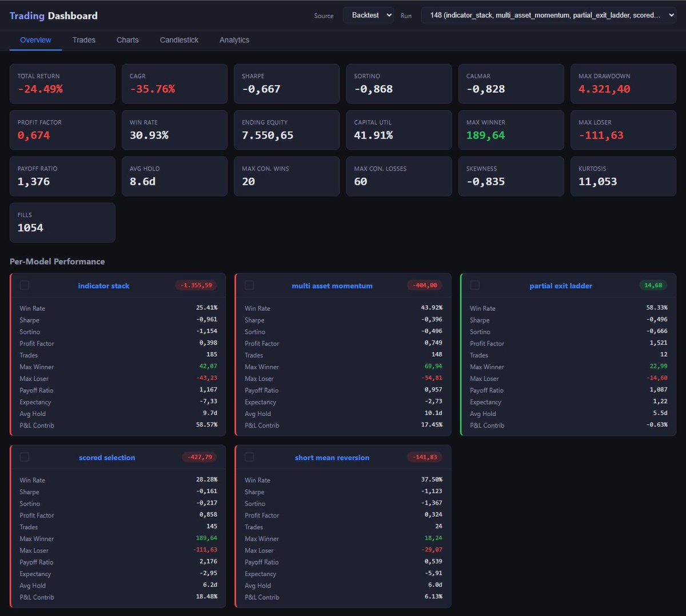Select the scored selection model header
686x616 pixels.
pyautogui.click(x=107, y=457)
